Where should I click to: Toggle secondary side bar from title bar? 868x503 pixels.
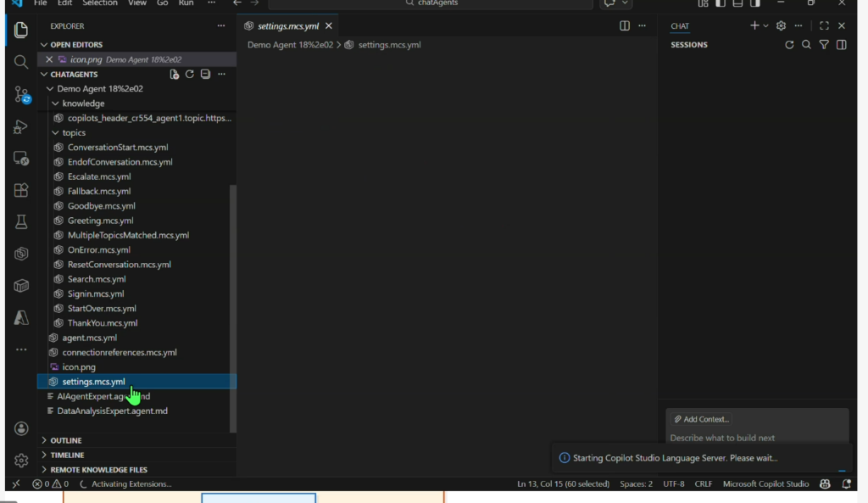[x=755, y=3]
